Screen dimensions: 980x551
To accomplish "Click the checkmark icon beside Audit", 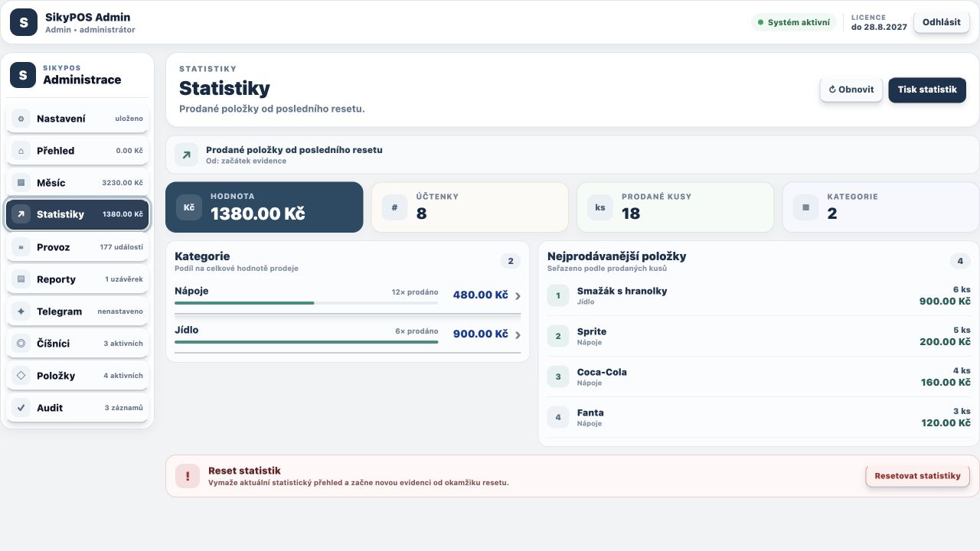I will tap(21, 408).
